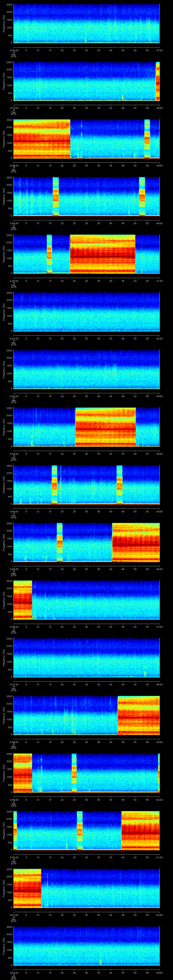
Task: Select the burst near 17s in 0:44:00 row
Action: click(x=54, y=484)
